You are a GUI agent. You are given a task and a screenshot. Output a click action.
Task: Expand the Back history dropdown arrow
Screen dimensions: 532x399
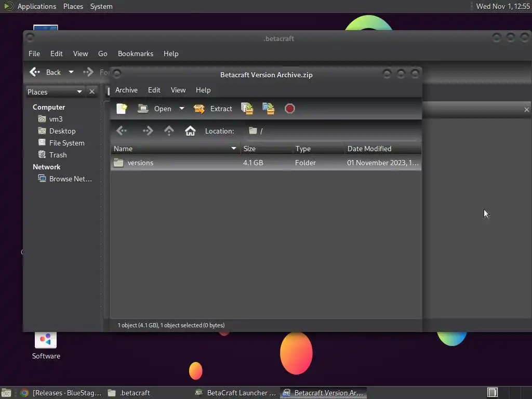pos(71,72)
